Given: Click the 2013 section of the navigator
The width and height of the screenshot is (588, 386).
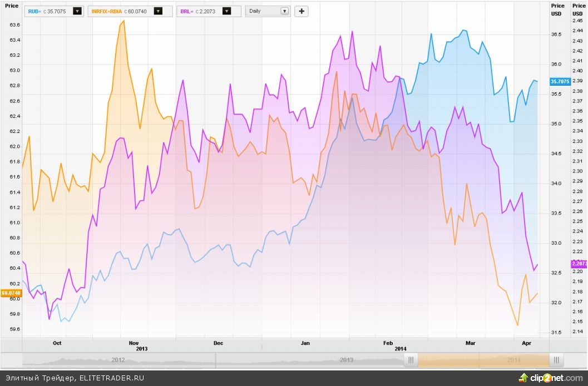Looking at the screenshot, I should click(x=347, y=360).
